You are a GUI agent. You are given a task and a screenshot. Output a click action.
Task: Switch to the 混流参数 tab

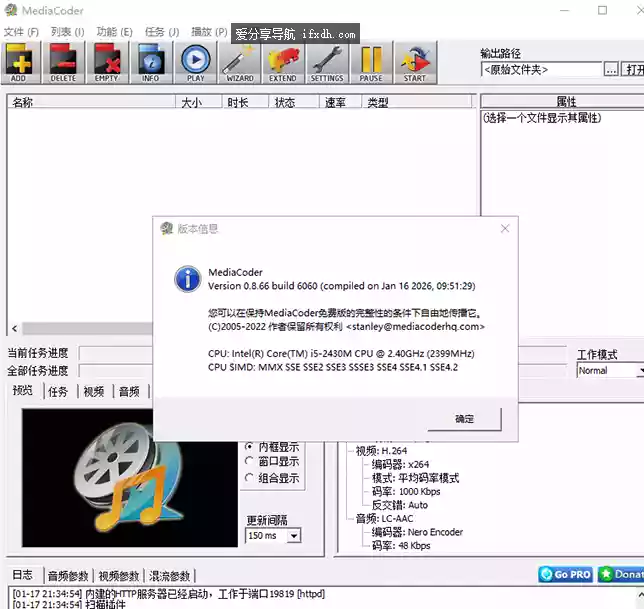[x=170, y=576]
